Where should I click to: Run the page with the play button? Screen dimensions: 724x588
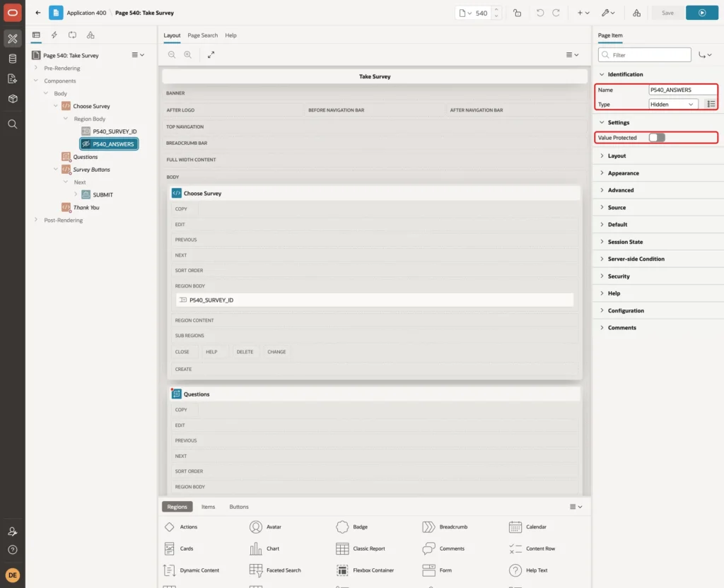coord(702,13)
